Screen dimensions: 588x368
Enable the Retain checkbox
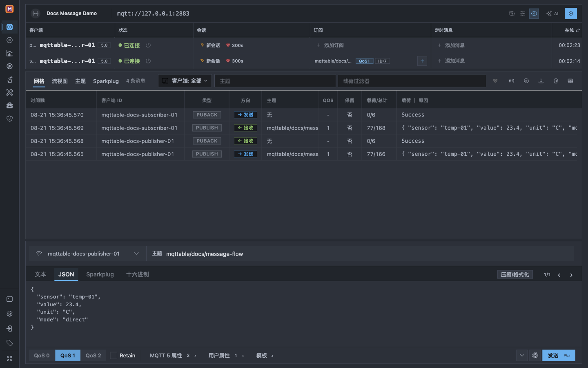tap(114, 355)
